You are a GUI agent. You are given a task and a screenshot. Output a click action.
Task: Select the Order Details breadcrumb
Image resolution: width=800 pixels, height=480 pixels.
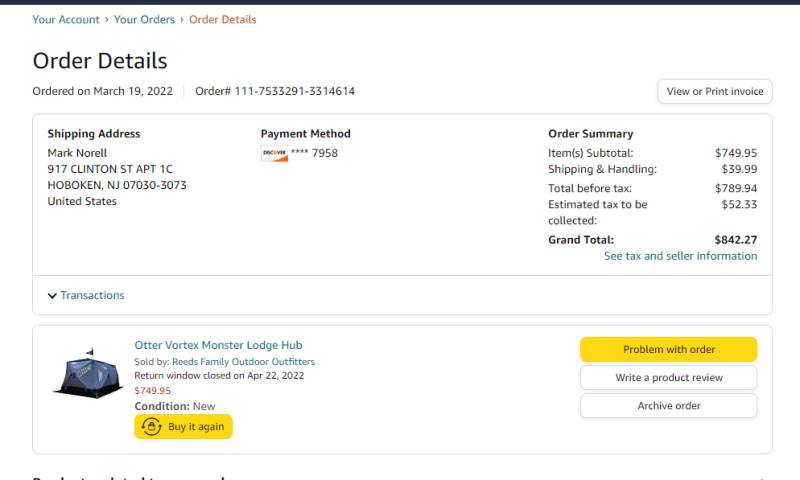222,19
